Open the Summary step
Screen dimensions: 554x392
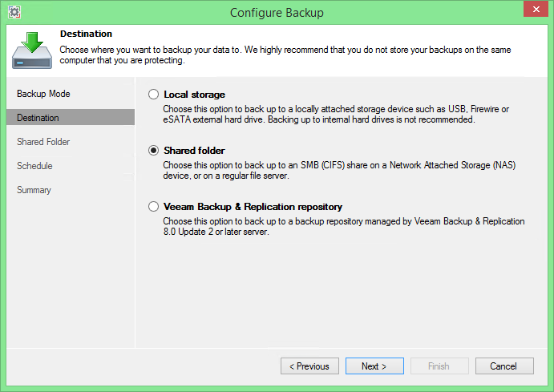(34, 190)
